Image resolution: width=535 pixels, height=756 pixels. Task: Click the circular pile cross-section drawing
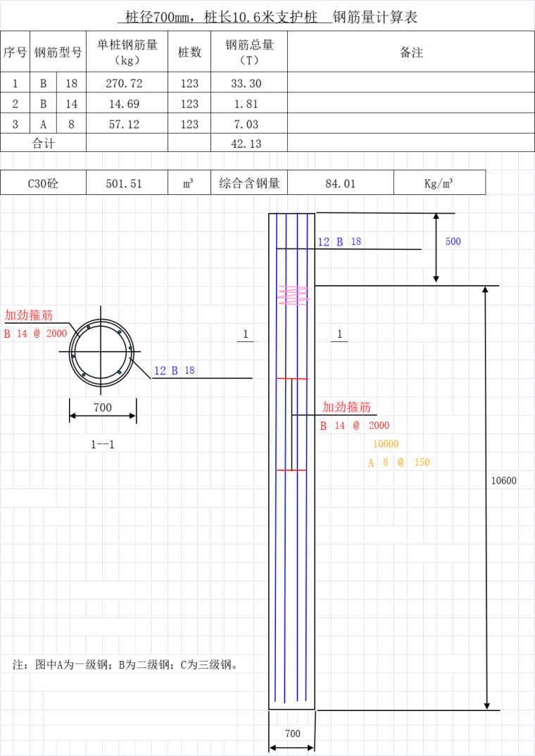102,351
